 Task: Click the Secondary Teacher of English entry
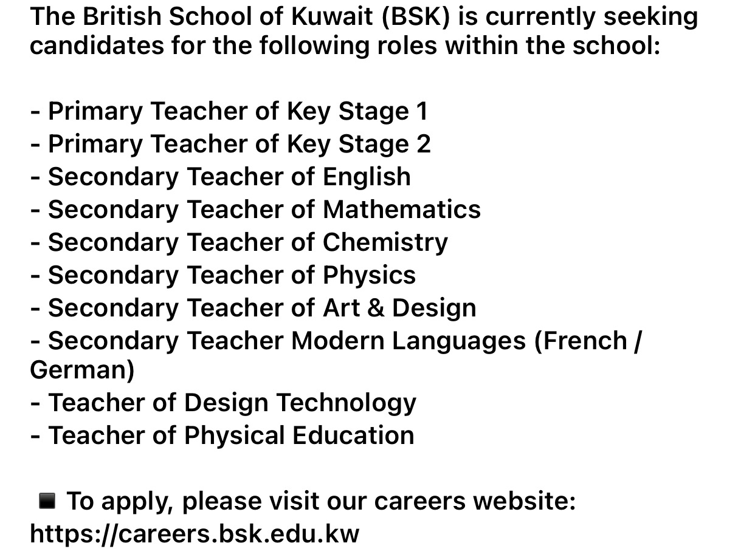coord(220,177)
